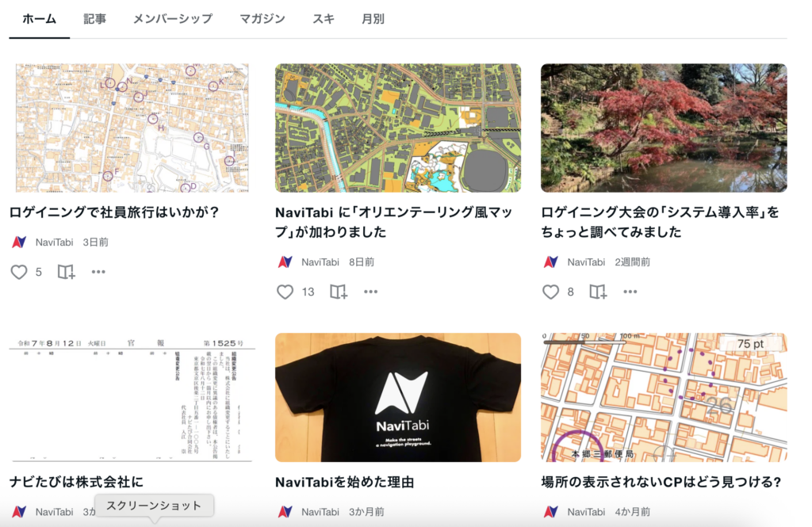The image size is (812, 527).
Task: Click NaviTabi author name under ロゲイニングで社員旅行
Action: (55, 242)
